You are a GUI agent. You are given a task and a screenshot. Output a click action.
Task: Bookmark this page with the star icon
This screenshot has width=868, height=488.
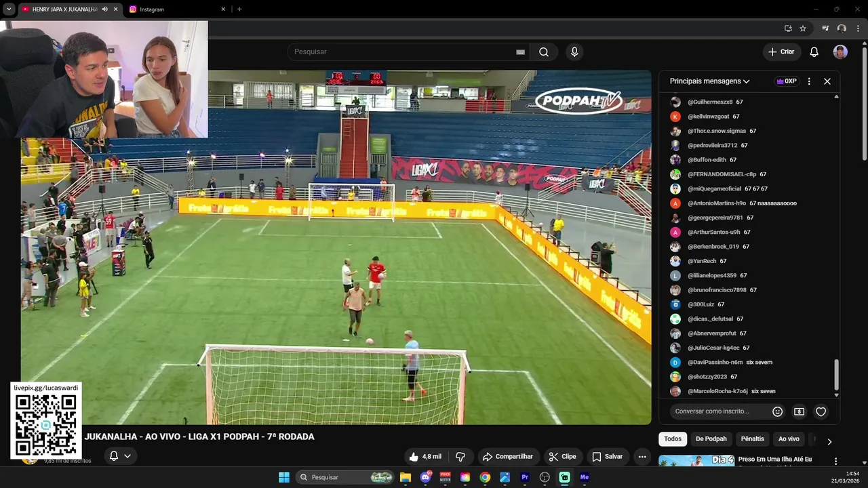click(x=803, y=28)
